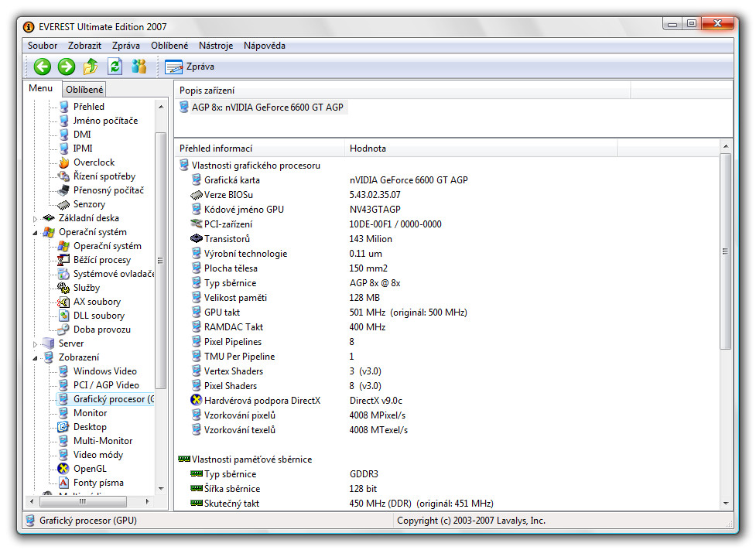756x550 pixels.
Task: Open the Nápověda menu
Action: [264, 46]
